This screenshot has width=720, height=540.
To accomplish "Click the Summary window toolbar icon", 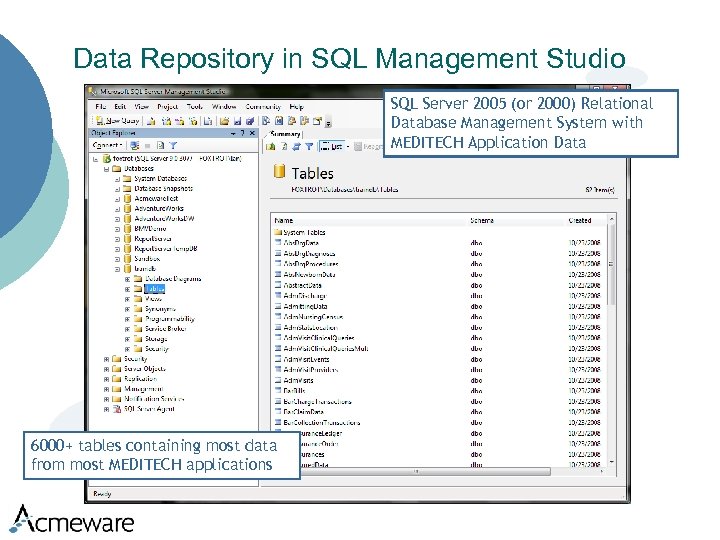I will [279, 121].
